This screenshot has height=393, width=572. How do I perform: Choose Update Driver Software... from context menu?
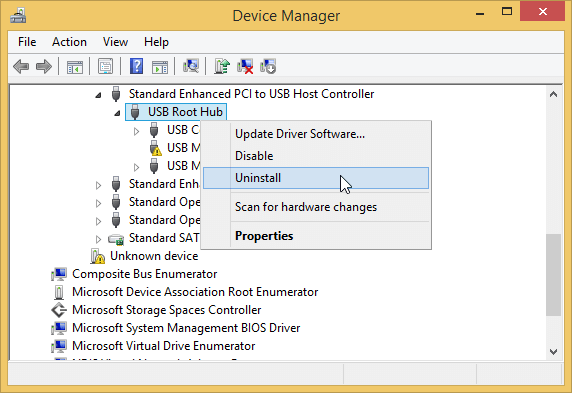tap(316, 134)
